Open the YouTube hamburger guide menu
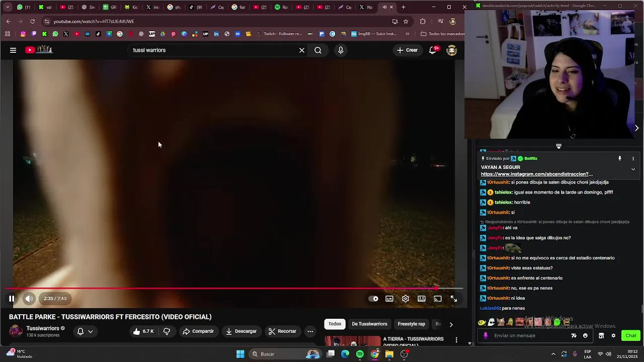This screenshot has width=644, height=362. click(x=13, y=50)
